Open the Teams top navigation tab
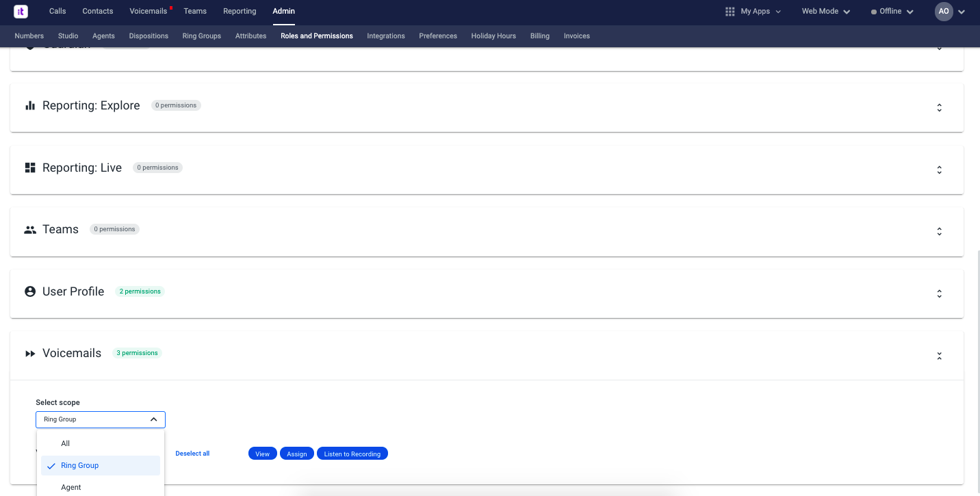The height and width of the screenshot is (496, 980). point(195,11)
